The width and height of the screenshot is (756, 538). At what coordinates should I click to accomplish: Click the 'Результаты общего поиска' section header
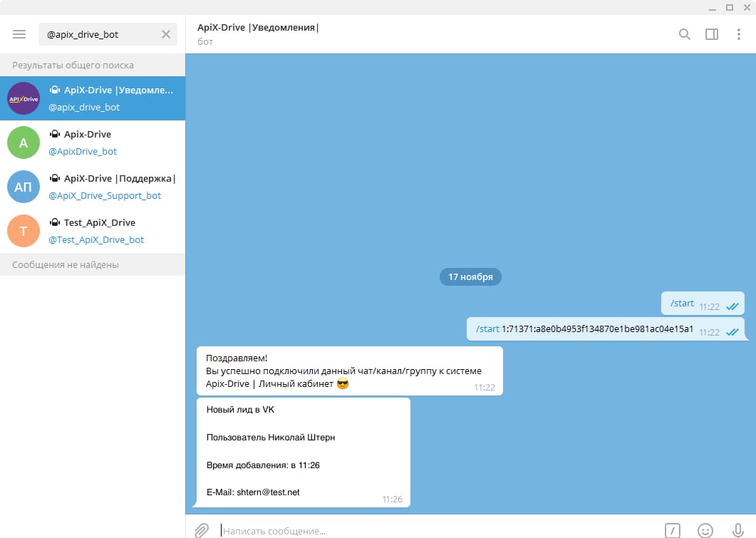93,65
